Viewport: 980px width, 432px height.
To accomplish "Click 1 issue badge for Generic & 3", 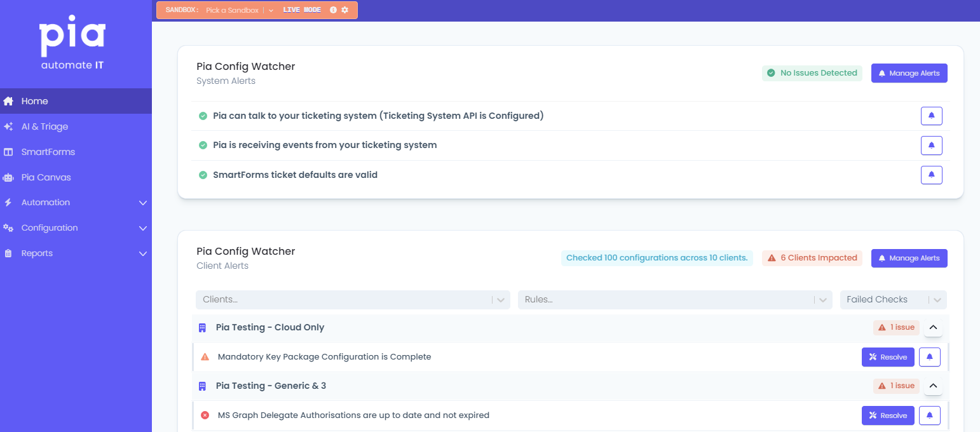I will [896, 386].
